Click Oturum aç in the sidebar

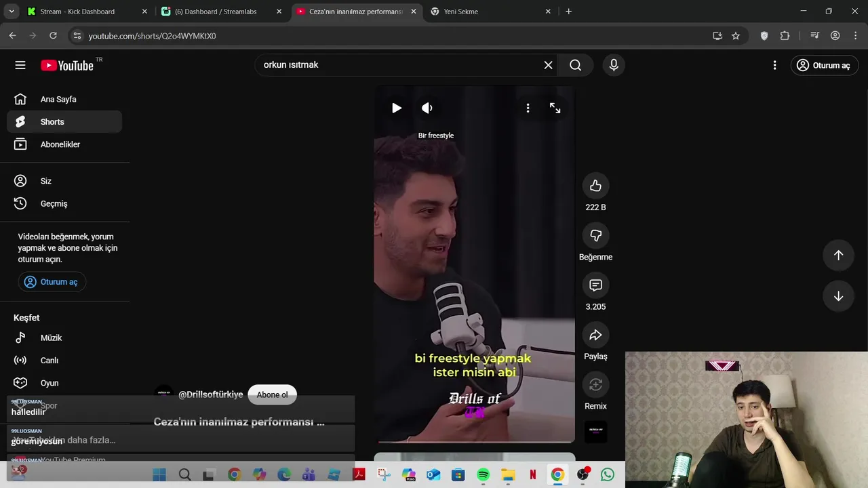point(52,282)
